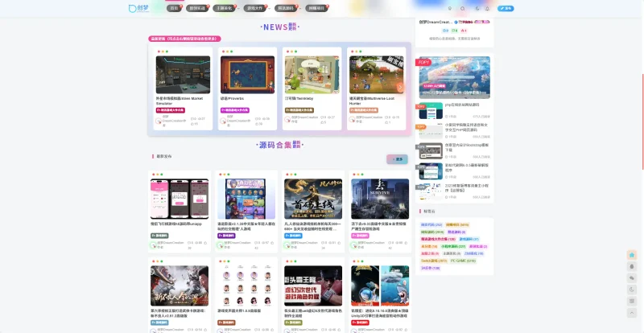Click author avatar on Twinkleby card
The width and height of the screenshot is (644, 333).
point(287,119)
